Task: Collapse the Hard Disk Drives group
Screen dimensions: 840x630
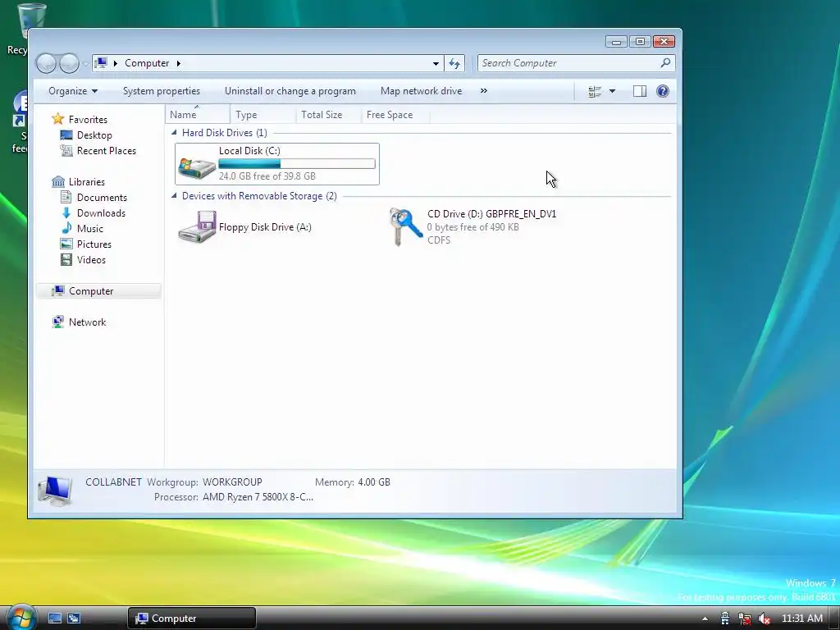Action: (x=174, y=132)
